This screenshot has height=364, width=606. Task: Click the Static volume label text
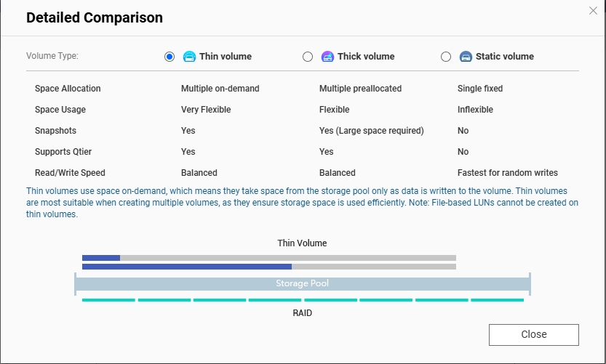tap(505, 57)
